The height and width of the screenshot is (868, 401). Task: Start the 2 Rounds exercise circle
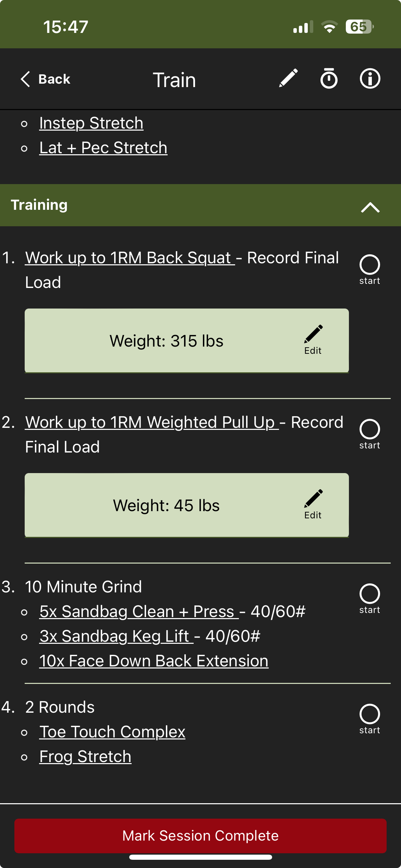tap(369, 714)
